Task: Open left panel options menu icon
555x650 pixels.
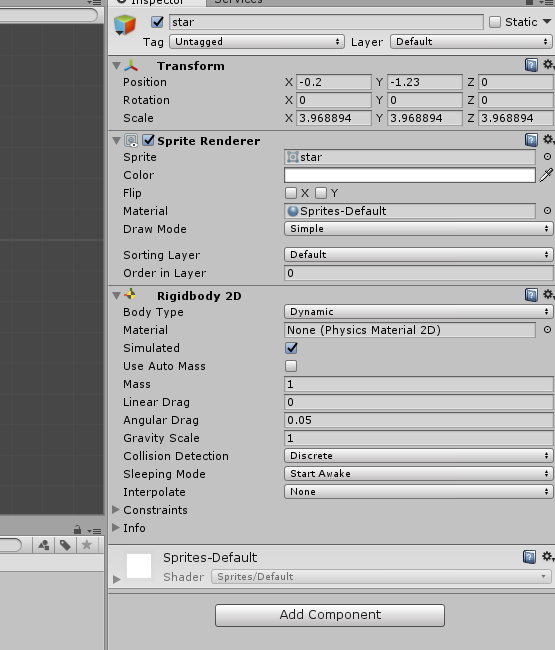Action: tap(95, 531)
